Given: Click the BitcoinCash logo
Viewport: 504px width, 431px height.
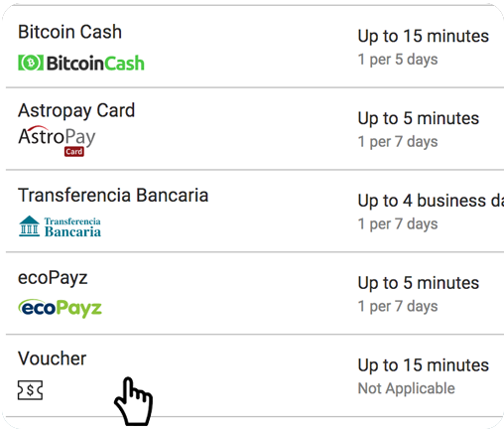Looking at the screenshot, I should 81,63.
